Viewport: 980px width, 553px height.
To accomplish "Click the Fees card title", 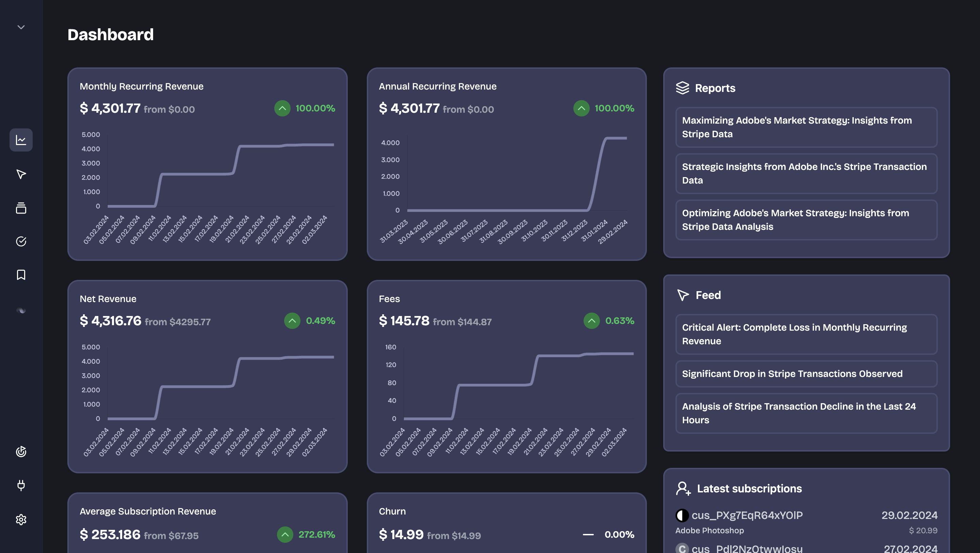I will tap(389, 299).
